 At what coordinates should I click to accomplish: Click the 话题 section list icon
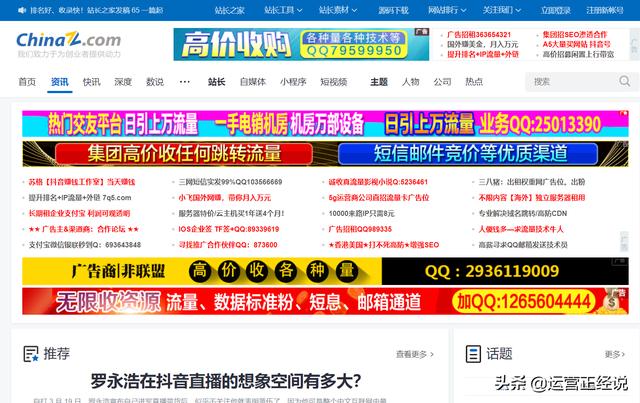[x=473, y=354]
